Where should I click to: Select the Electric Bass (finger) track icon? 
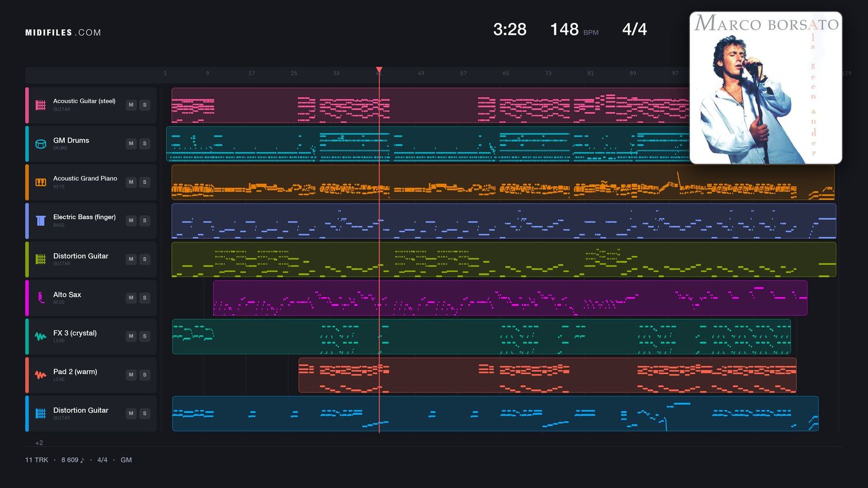[x=41, y=221]
